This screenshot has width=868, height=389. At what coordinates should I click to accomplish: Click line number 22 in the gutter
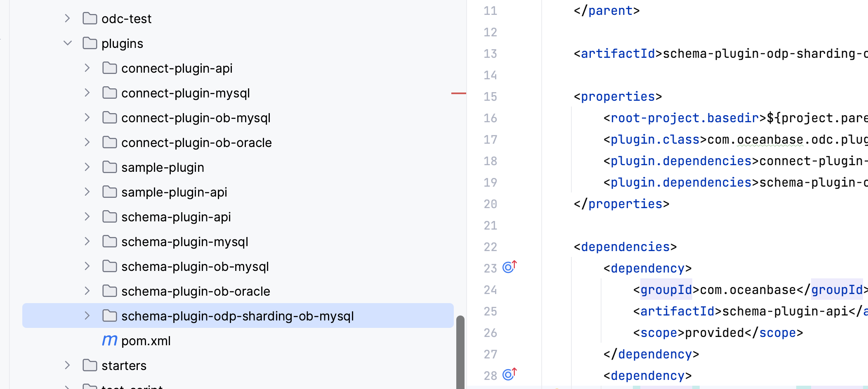[490, 247]
